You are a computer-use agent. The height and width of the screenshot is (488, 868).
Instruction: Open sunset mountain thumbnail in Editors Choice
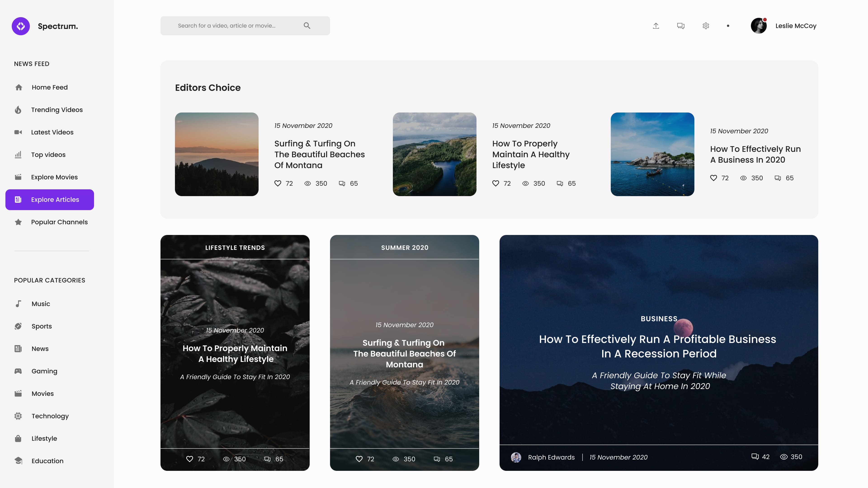tap(217, 154)
